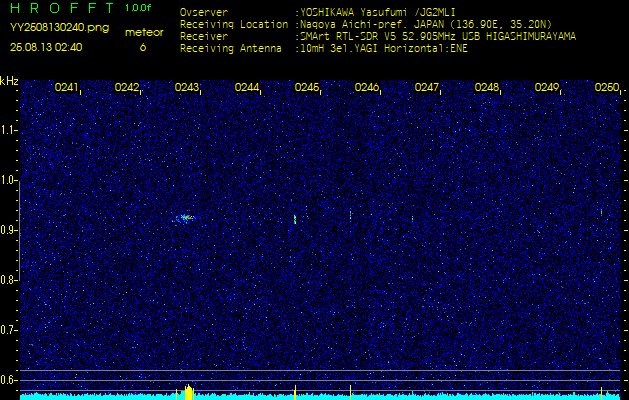Screen dimensions: 629x400
Task: Click the gray frequency range bar beside 0.9
Action: [x=19, y=230]
